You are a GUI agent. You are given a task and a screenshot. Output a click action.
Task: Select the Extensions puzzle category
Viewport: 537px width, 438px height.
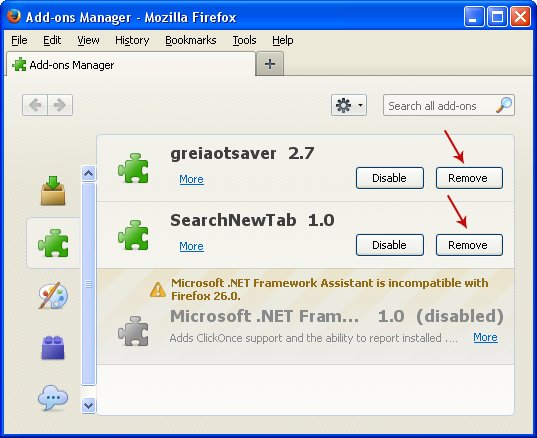(x=53, y=243)
